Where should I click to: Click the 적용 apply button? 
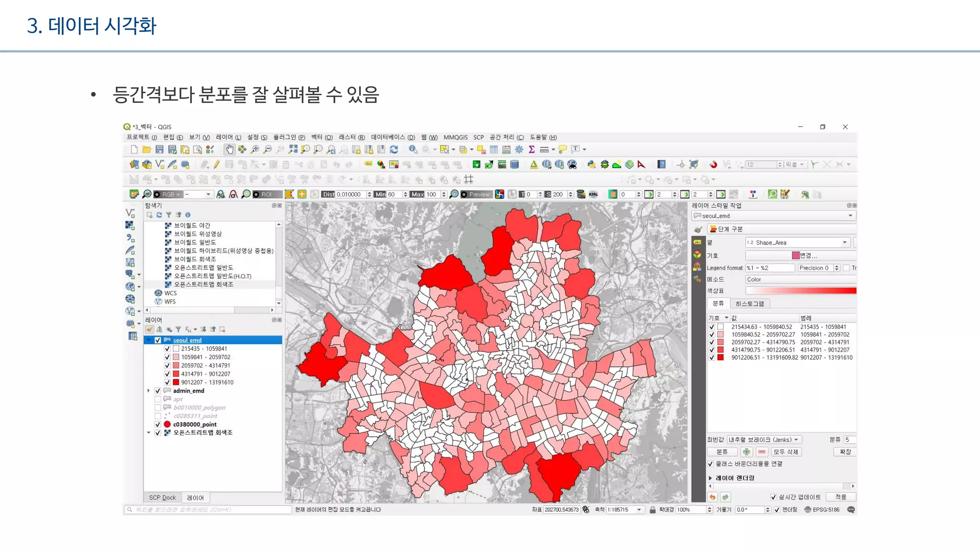point(840,497)
